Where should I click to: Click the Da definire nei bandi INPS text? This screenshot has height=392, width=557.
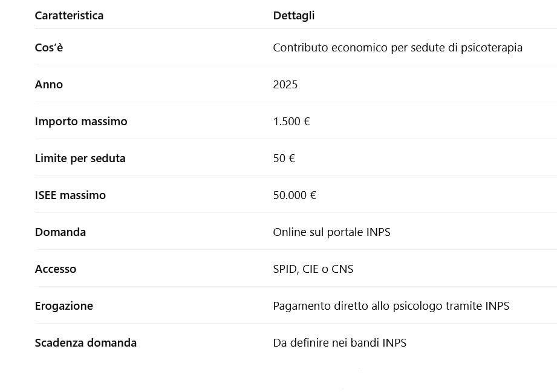(339, 342)
